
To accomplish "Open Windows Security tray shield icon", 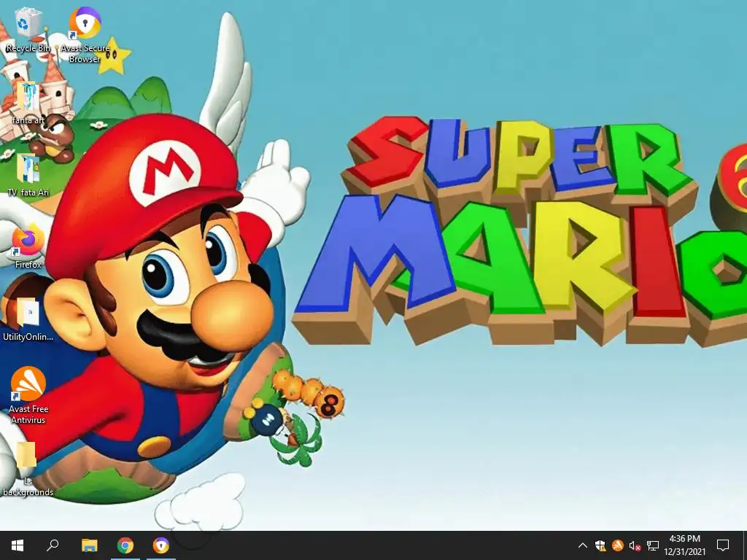I will [600, 545].
